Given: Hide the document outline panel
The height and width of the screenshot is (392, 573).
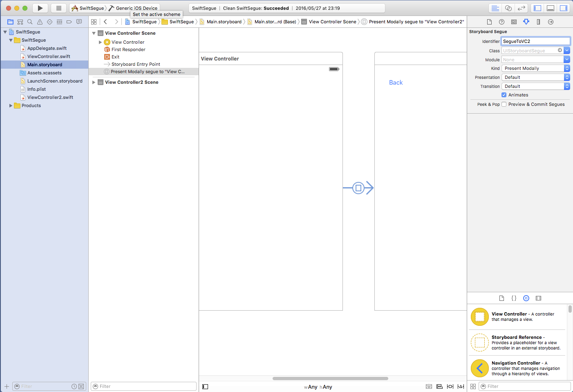Looking at the screenshot, I should click(x=205, y=387).
